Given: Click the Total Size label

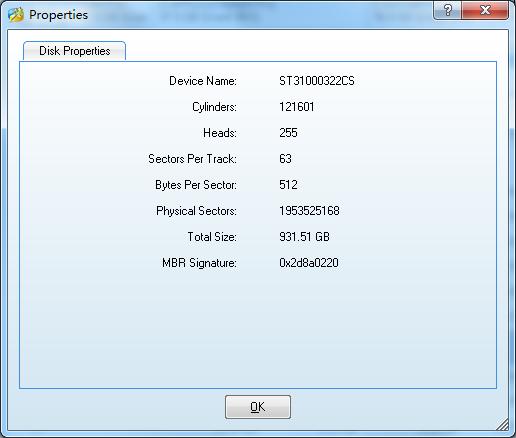Looking at the screenshot, I should pos(212,237).
